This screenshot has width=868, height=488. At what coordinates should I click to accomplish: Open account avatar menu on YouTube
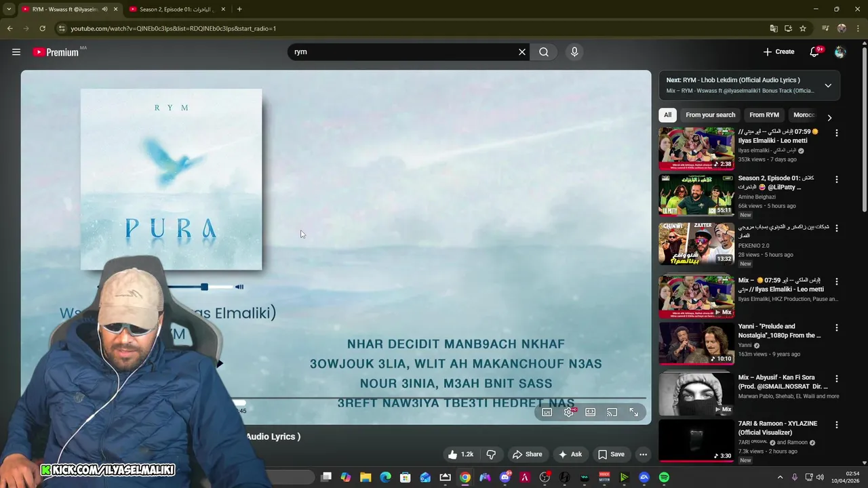click(840, 52)
